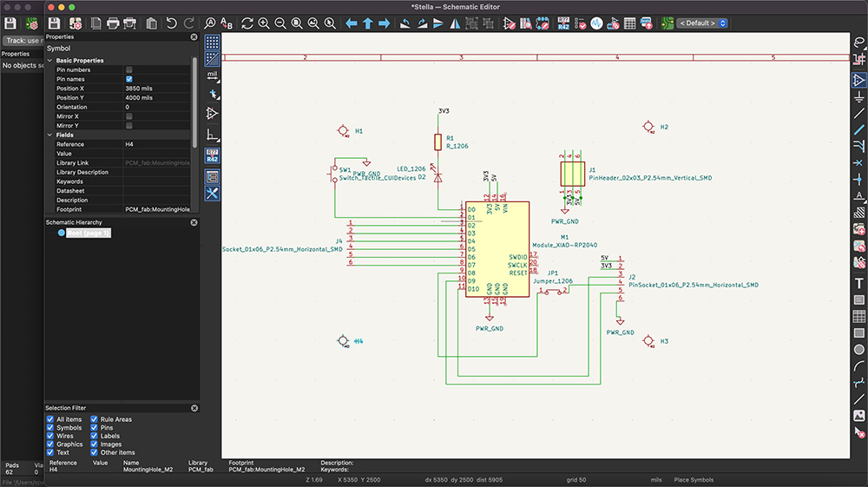Select the Properties tab in background window
Viewport: 868px width, 487px height.
pyautogui.click(x=16, y=54)
